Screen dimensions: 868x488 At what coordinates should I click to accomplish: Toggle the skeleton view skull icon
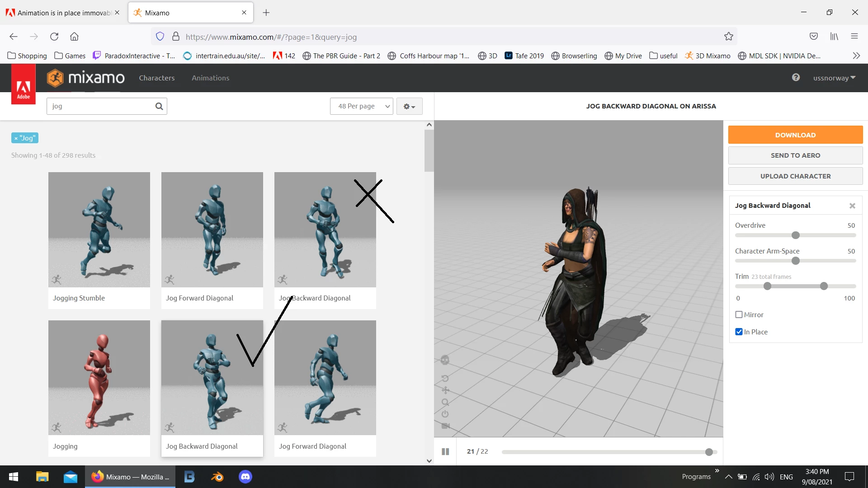pyautogui.click(x=445, y=360)
